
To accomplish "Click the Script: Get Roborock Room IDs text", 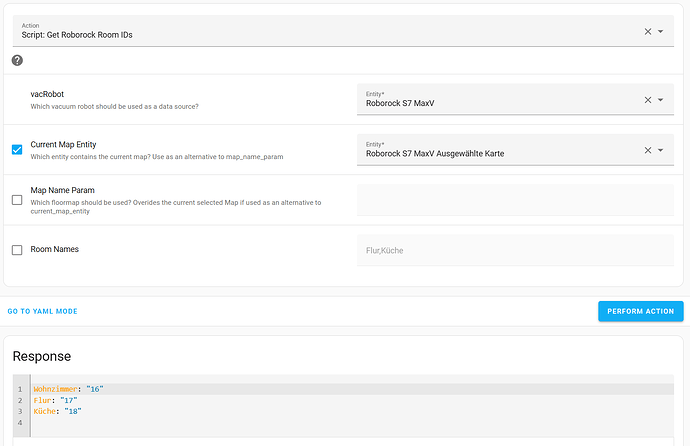I will point(78,35).
